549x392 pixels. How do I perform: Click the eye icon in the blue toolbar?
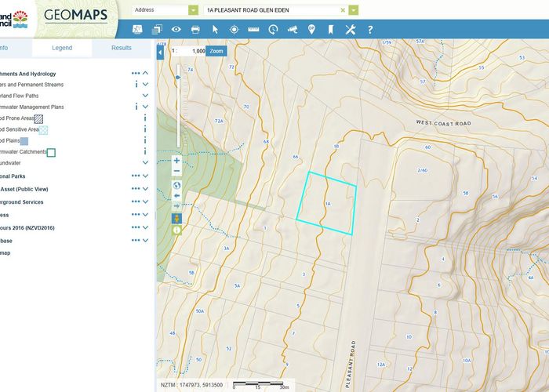[x=176, y=30]
